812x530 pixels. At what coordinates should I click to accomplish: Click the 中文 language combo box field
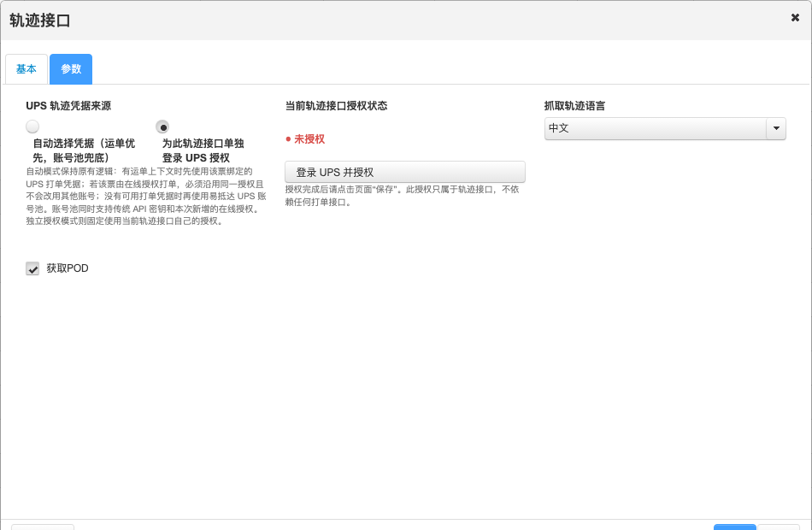click(x=665, y=128)
